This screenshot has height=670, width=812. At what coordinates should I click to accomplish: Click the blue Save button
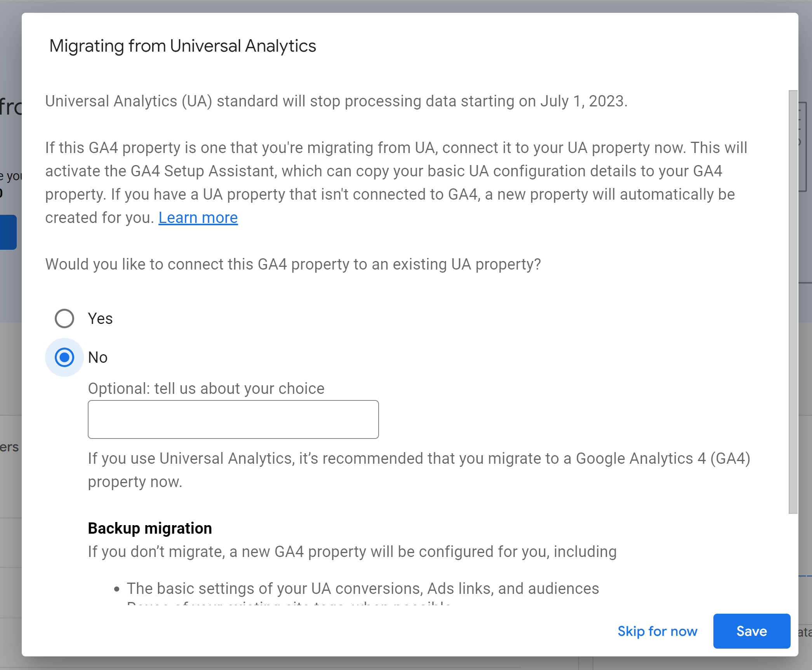(751, 631)
